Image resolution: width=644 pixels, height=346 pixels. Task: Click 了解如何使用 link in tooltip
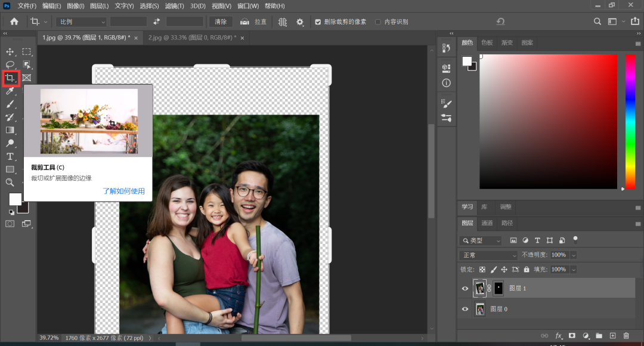123,191
